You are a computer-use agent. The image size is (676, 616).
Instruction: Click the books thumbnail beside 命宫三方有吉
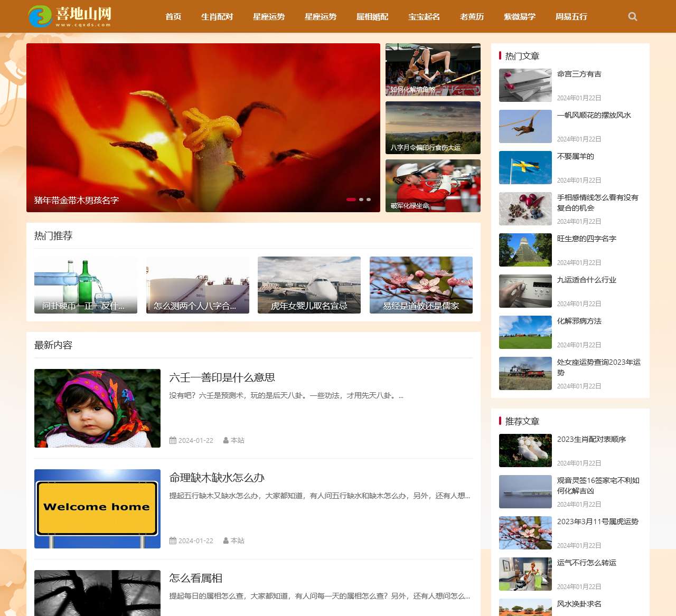pyautogui.click(x=525, y=85)
